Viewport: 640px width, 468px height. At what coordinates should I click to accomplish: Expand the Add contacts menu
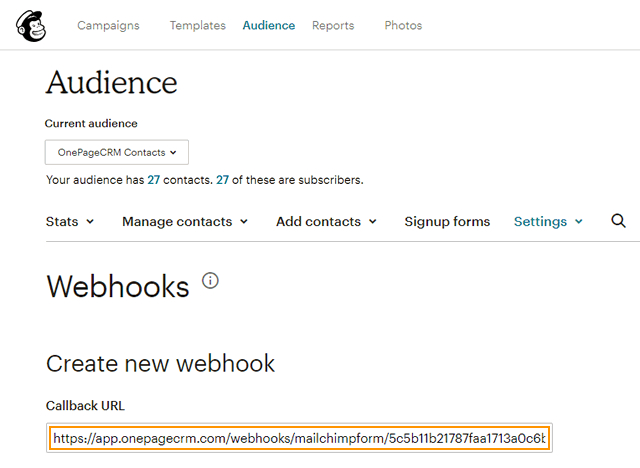click(x=326, y=222)
